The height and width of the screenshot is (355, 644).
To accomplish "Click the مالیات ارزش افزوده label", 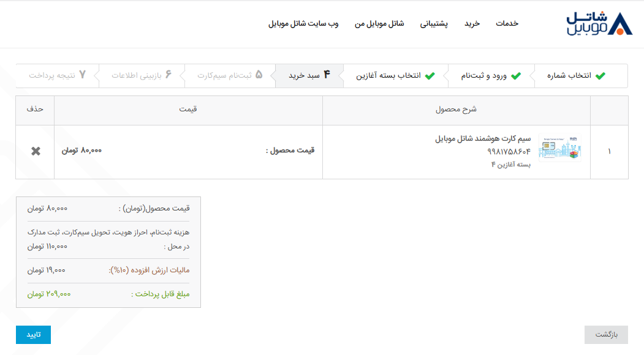I will tap(149, 270).
